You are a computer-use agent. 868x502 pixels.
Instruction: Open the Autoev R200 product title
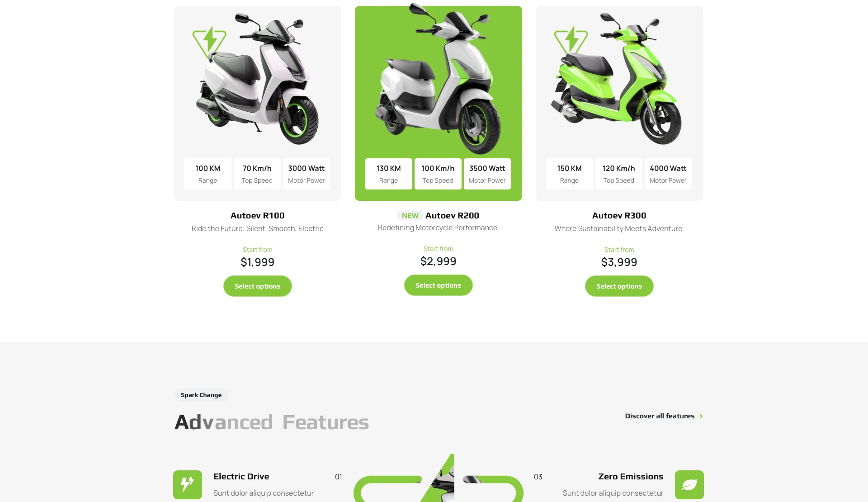tap(452, 216)
